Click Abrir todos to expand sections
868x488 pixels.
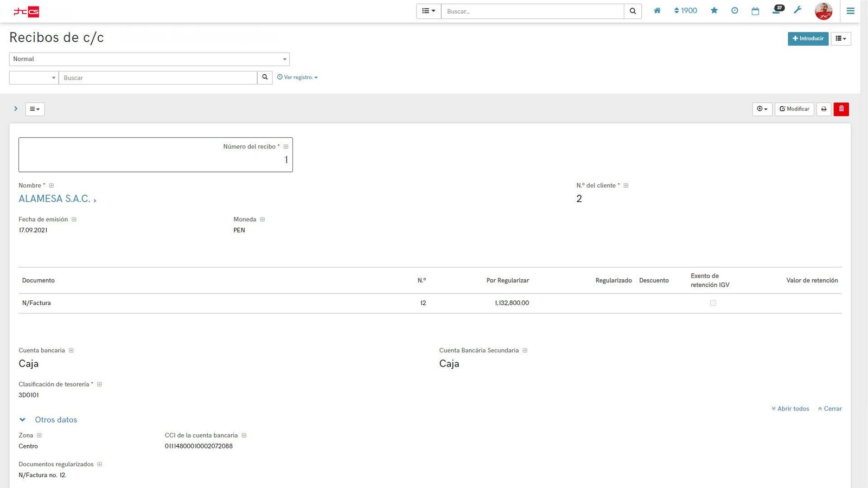(x=790, y=409)
